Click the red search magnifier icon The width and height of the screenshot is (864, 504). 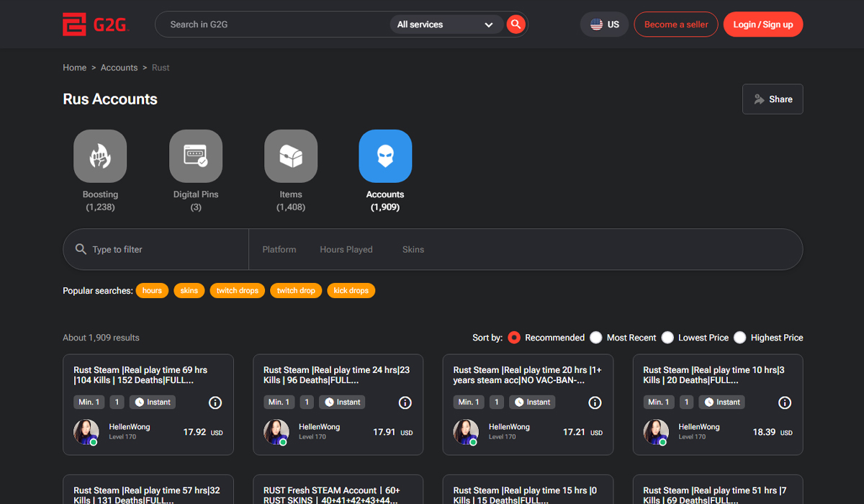click(x=516, y=24)
